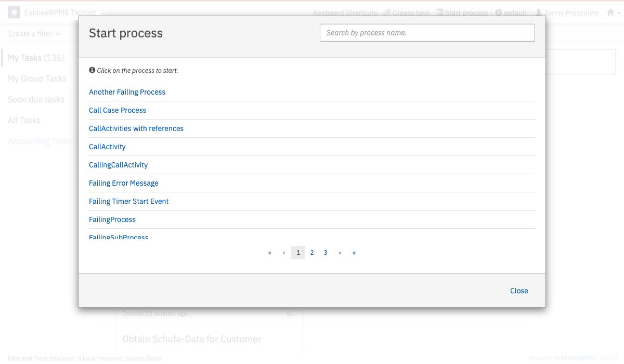
Task: Go to previous page of processes
Action: pyautogui.click(x=284, y=253)
